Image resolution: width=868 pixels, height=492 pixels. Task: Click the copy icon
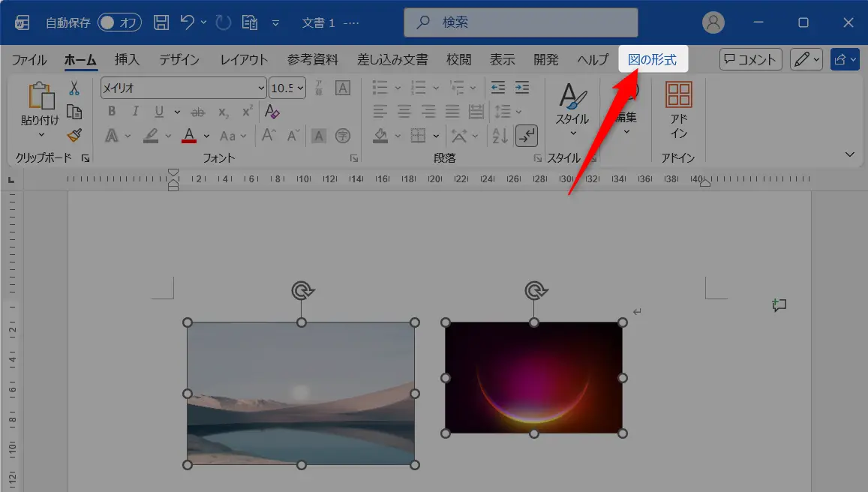[74, 112]
